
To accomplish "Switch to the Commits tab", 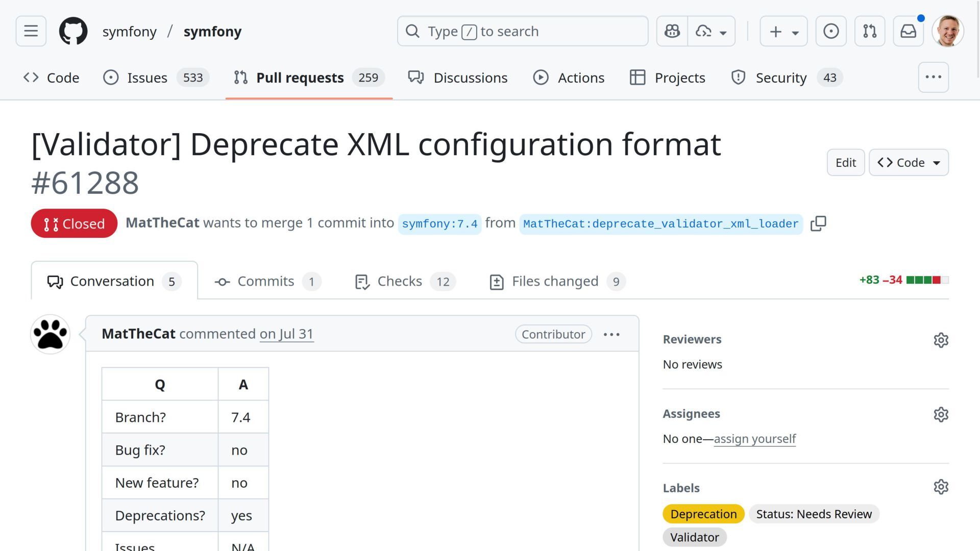I will [x=265, y=281].
